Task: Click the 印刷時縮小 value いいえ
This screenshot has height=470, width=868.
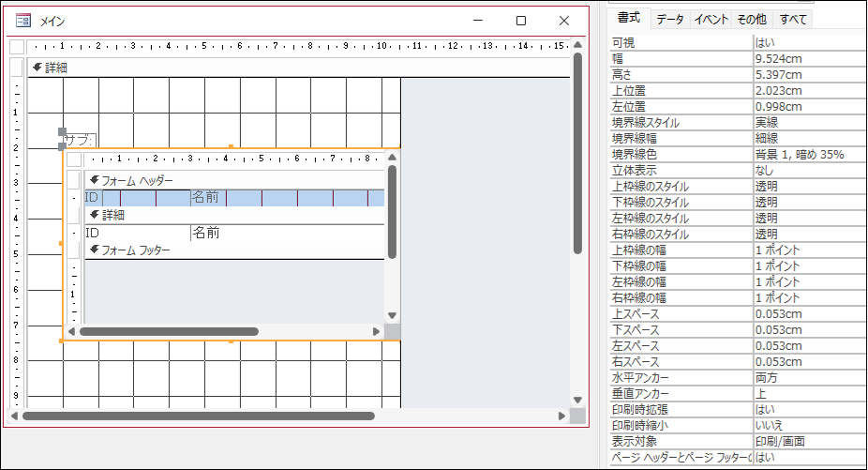Action: 810,426
